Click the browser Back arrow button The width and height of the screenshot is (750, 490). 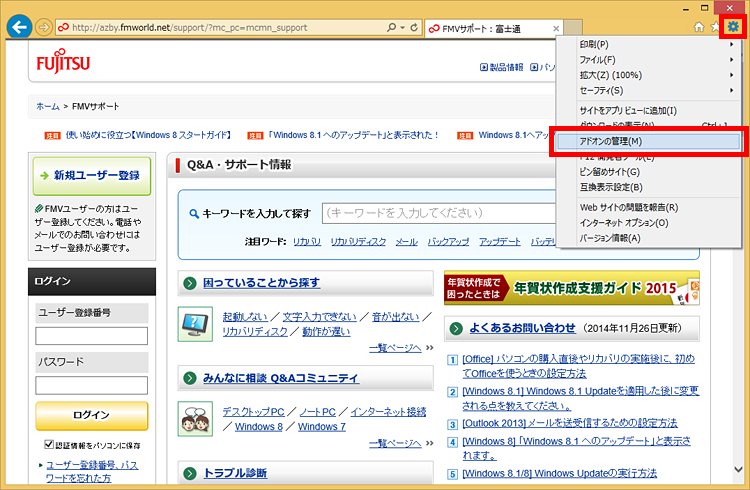coord(18,27)
